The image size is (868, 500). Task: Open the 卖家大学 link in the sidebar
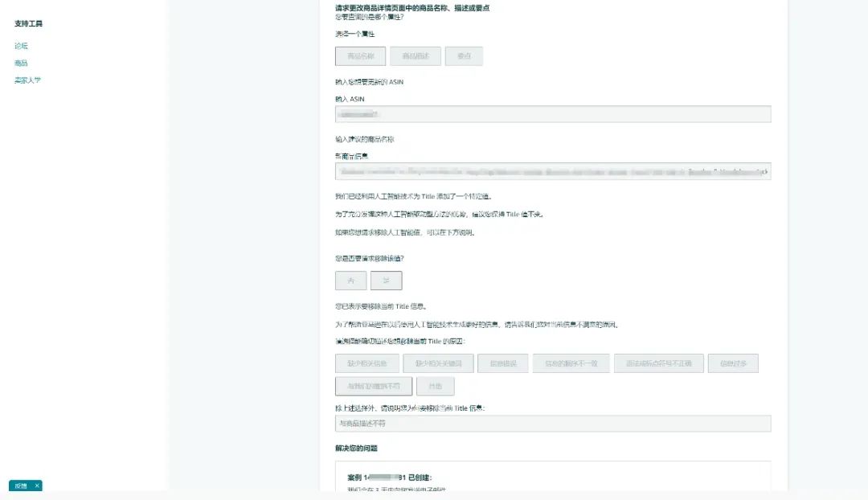click(x=27, y=80)
